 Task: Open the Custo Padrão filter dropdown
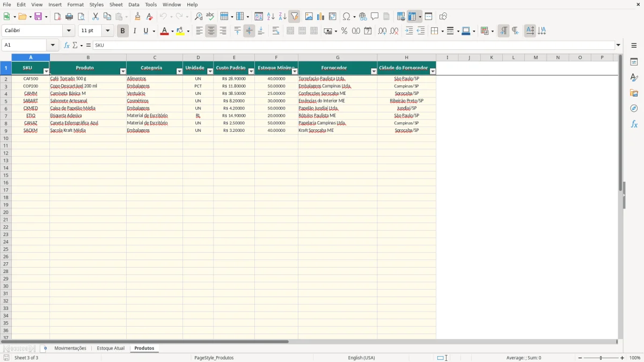tap(251, 71)
